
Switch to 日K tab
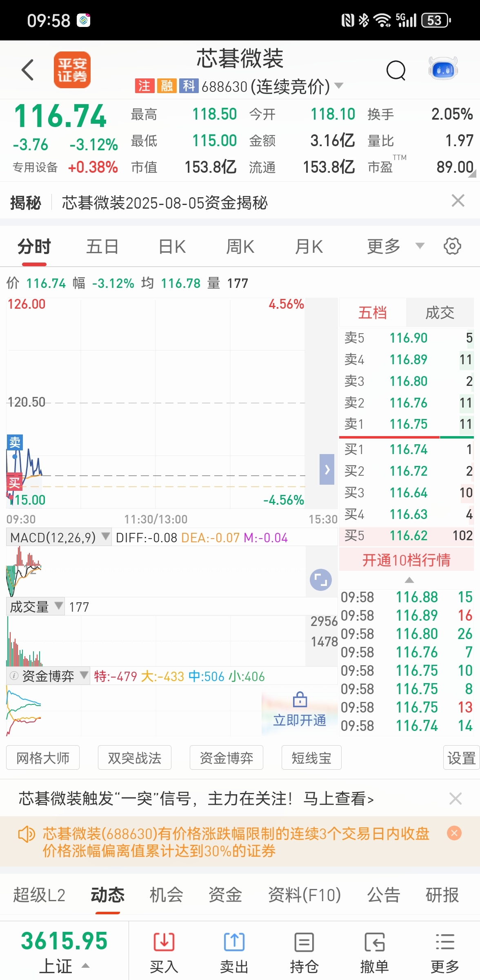pos(172,247)
